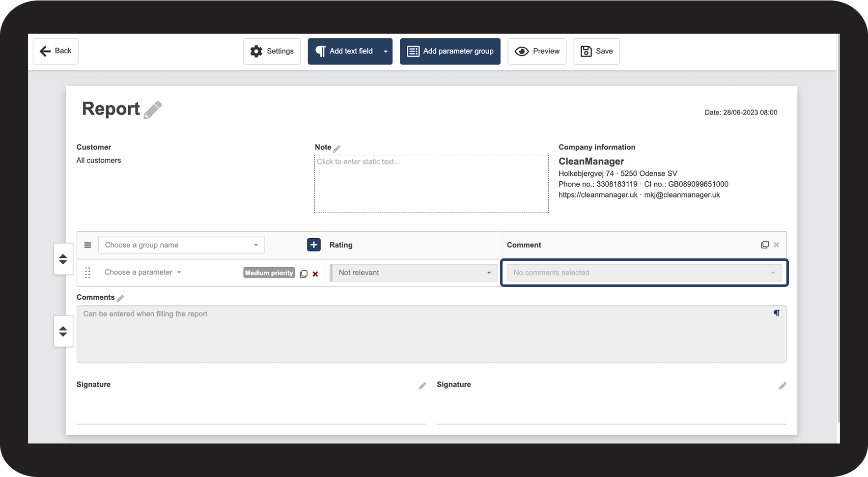Edit the Comments label with pencil icon
868x477 pixels.
click(120, 298)
